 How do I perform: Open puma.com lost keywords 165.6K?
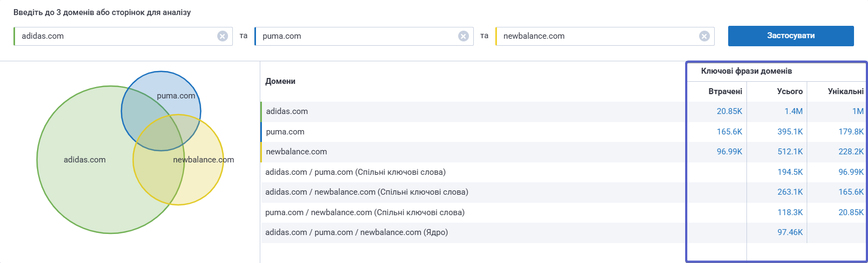[729, 132]
